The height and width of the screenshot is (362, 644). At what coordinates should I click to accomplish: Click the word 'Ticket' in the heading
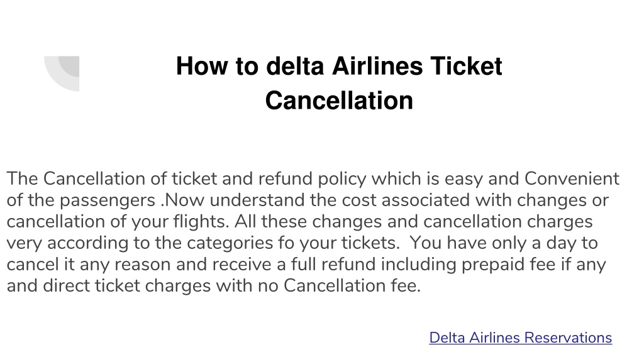466,66
